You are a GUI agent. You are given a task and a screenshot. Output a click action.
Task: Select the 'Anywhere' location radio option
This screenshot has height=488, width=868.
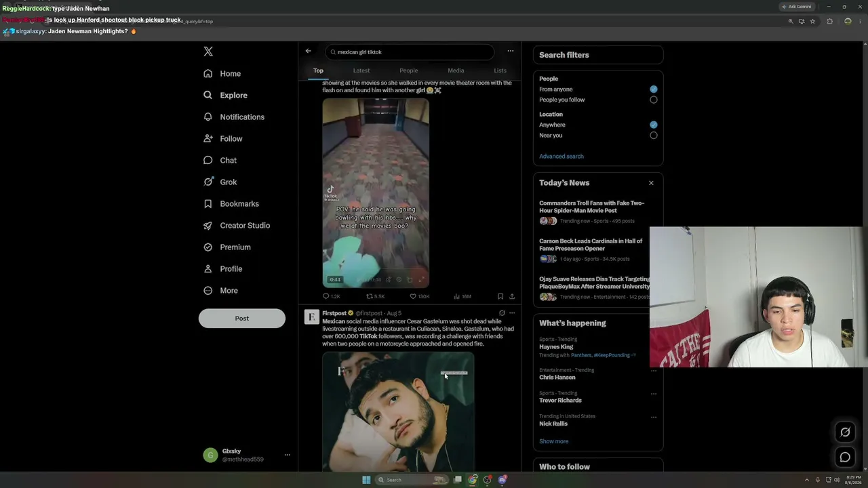[x=654, y=125]
